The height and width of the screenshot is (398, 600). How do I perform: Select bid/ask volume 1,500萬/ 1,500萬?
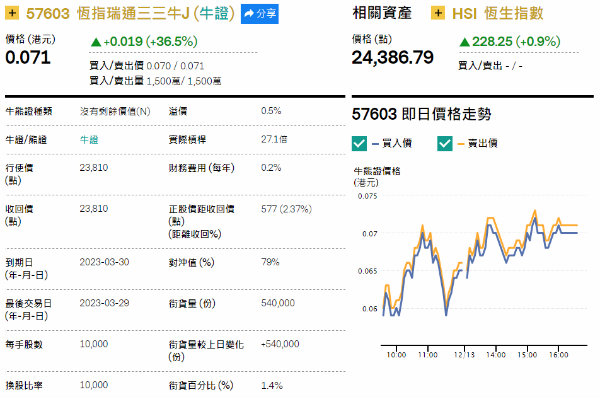(x=184, y=81)
